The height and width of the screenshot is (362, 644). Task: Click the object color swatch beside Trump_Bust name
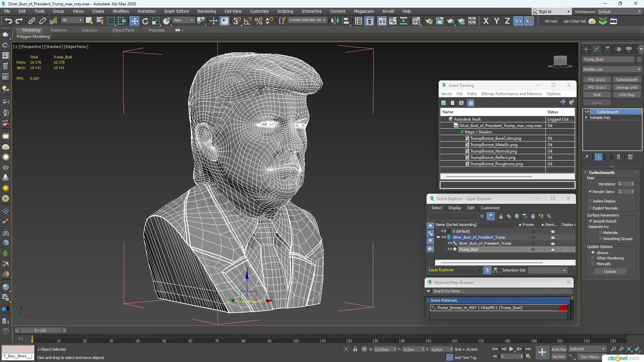(639, 59)
